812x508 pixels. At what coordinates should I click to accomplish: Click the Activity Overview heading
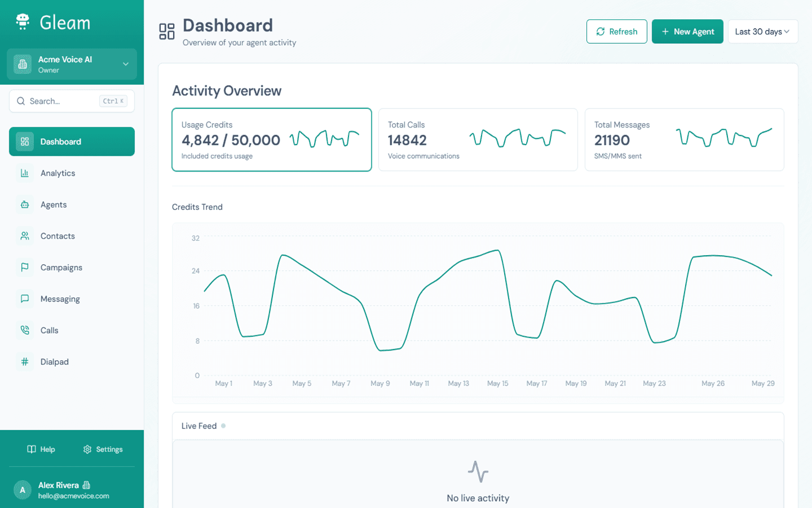pyautogui.click(x=227, y=91)
